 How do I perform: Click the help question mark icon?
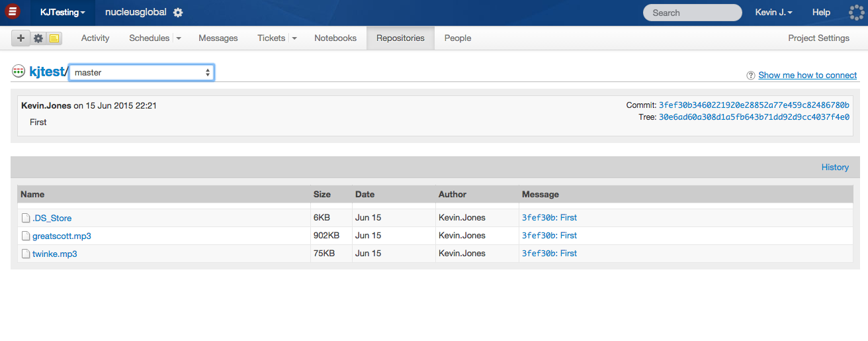click(x=750, y=75)
